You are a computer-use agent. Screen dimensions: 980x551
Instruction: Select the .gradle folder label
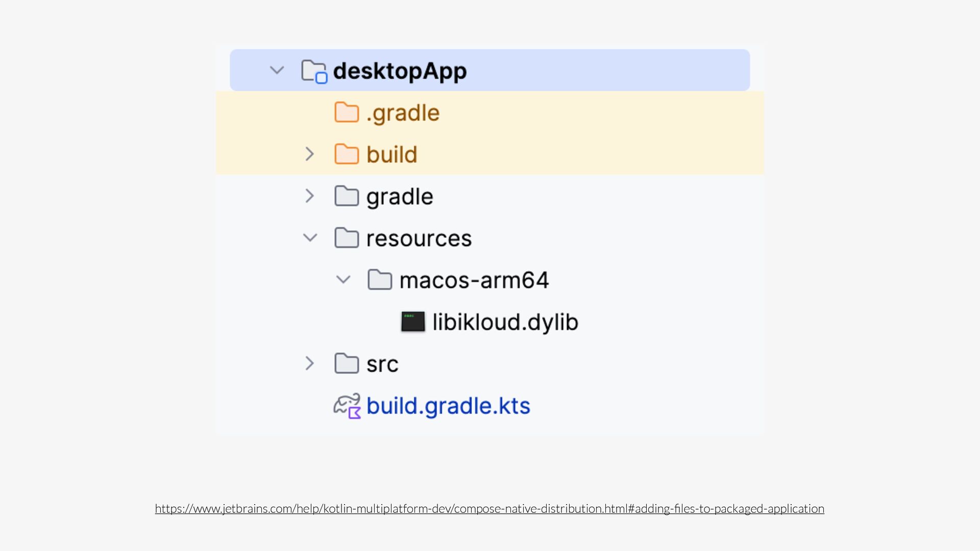point(403,113)
